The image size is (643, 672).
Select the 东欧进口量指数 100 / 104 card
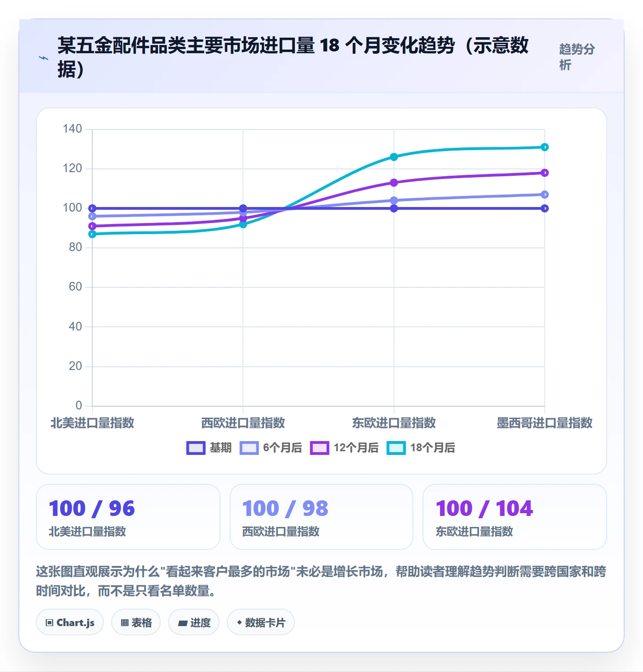pyautogui.click(x=515, y=517)
